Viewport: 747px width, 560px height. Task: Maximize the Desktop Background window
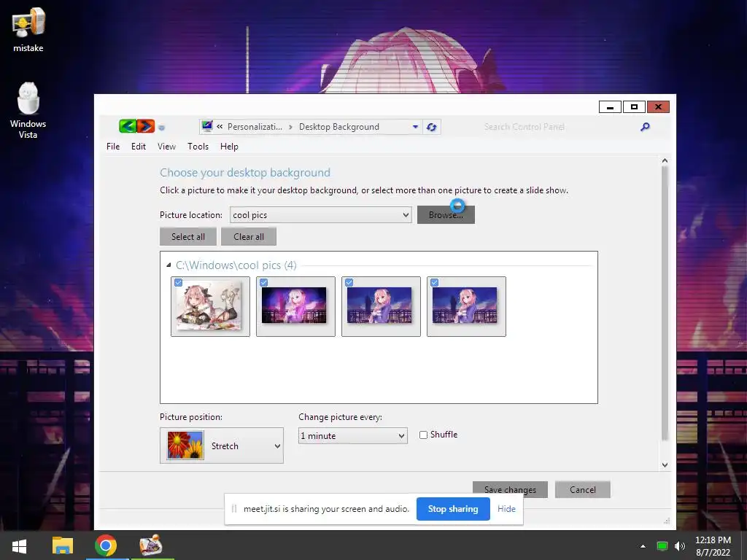pyautogui.click(x=634, y=107)
